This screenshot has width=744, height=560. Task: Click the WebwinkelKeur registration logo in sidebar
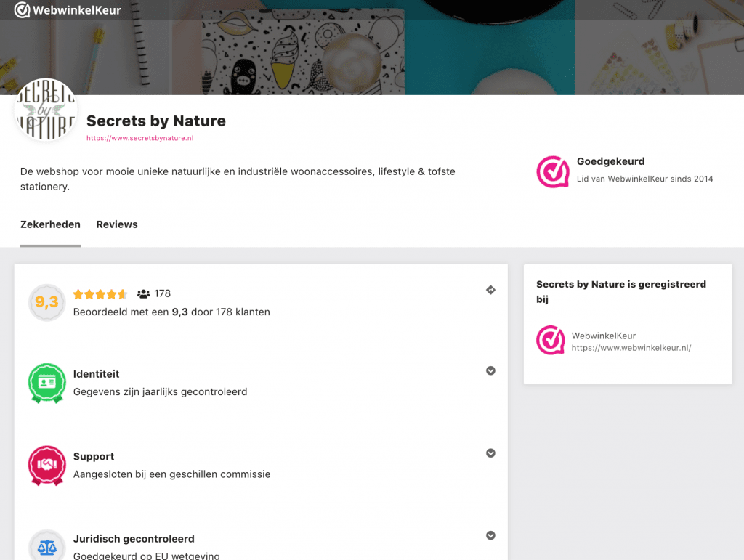pyautogui.click(x=551, y=340)
